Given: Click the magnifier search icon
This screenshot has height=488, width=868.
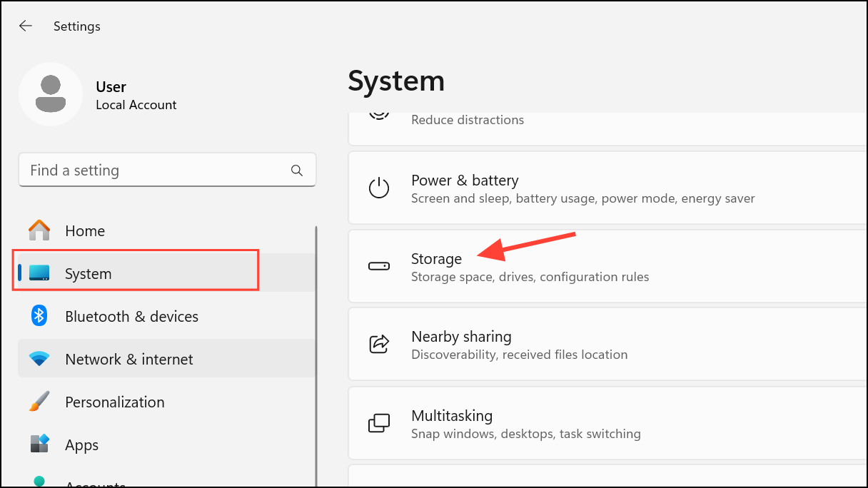Looking at the screenshot, I should (x=297, y=171).
